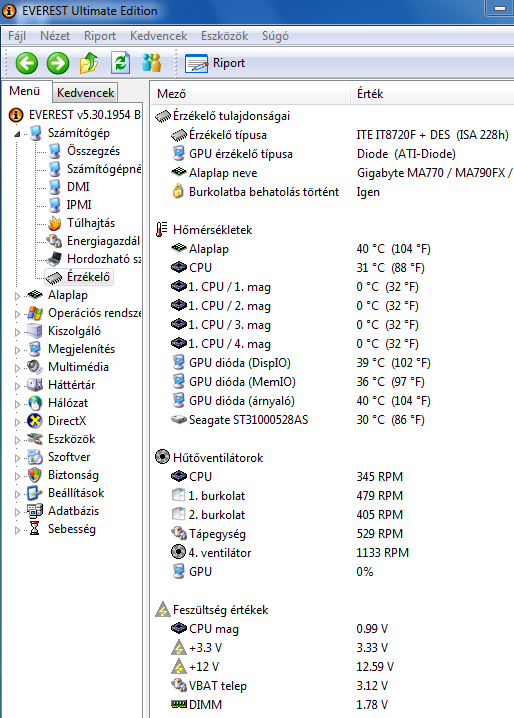
Task: Click the green Back arrow button
Action: click(x=27, y=63)
